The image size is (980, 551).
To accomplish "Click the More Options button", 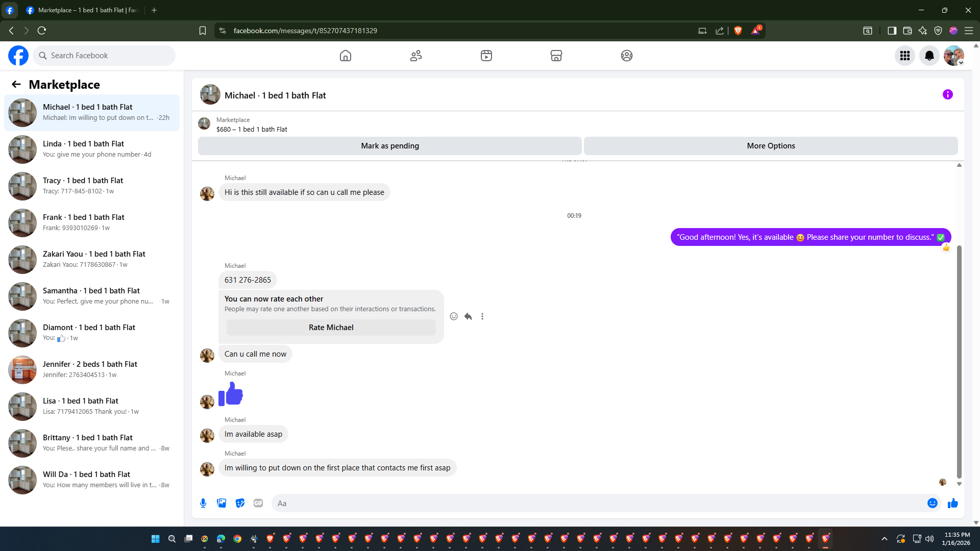I will point(771,146).
